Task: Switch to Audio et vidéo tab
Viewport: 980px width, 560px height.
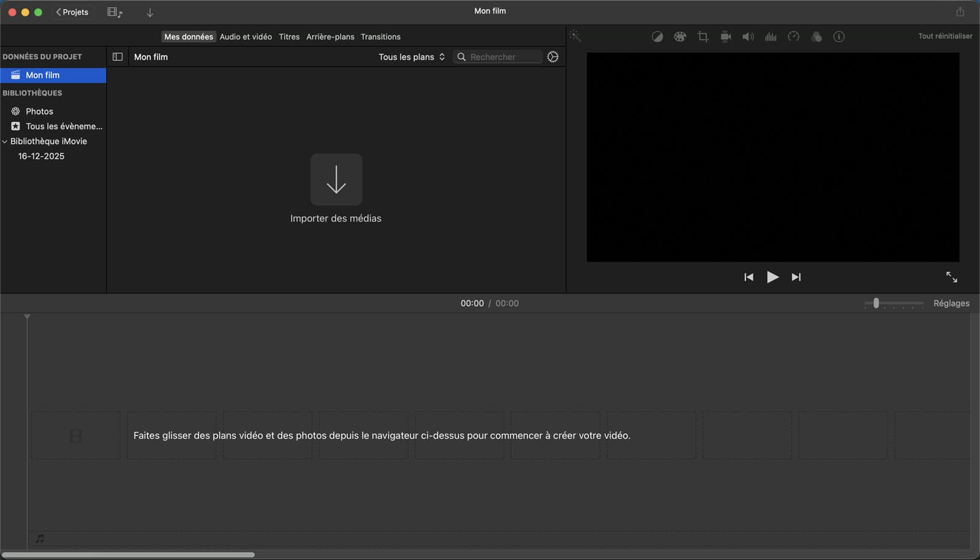Action: pos(246,37)
